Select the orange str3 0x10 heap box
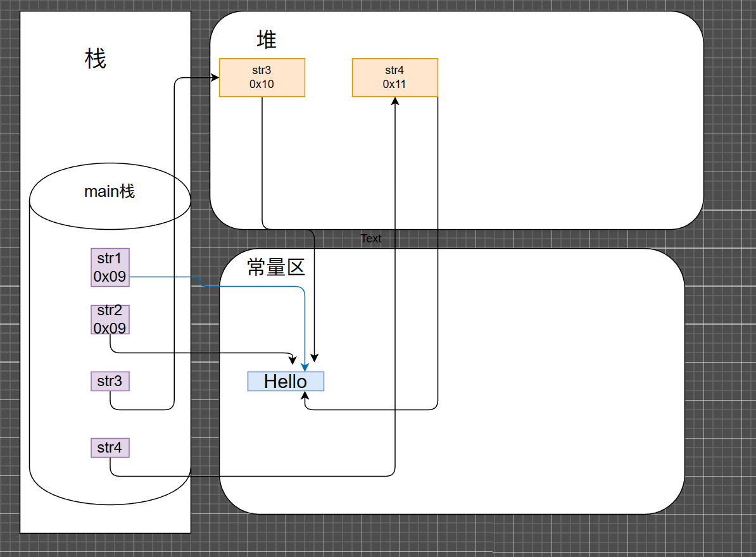The width and height of the screenshot is (756, 557). pyautogui.click(x=261, y=77)
